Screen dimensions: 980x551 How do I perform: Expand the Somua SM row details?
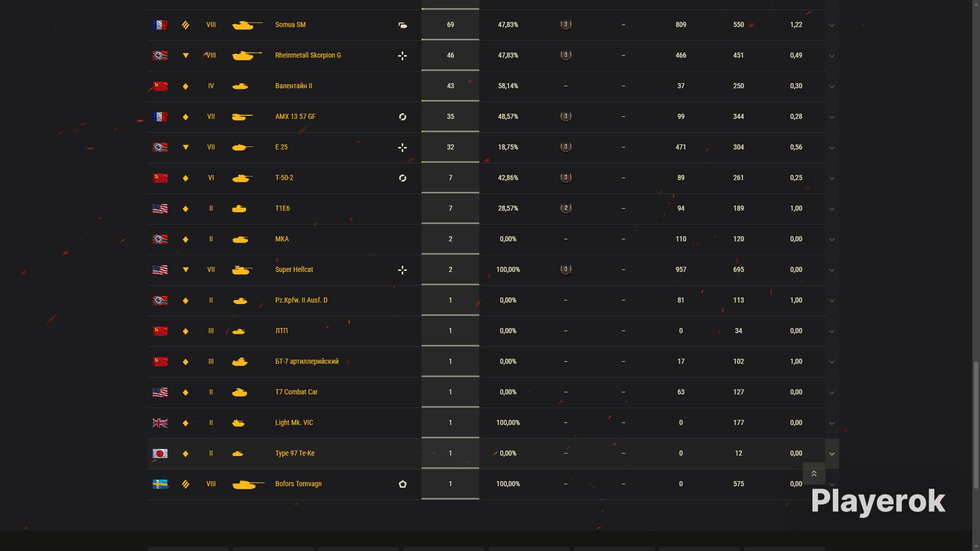coord(832,25)
